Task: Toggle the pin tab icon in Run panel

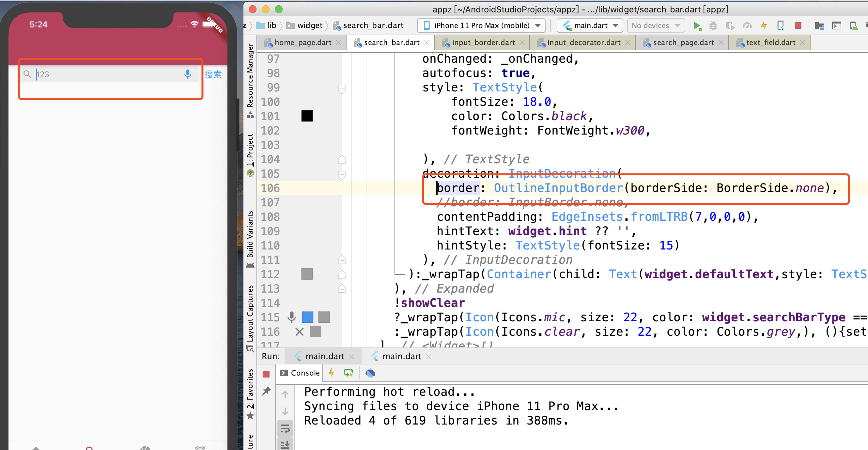Action: (x=266, y=391)
